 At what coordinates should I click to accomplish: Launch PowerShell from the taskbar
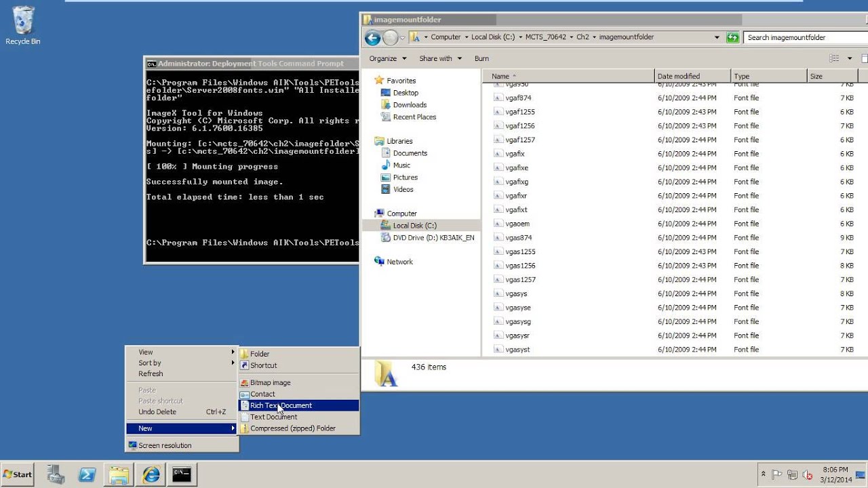[87, 474]
